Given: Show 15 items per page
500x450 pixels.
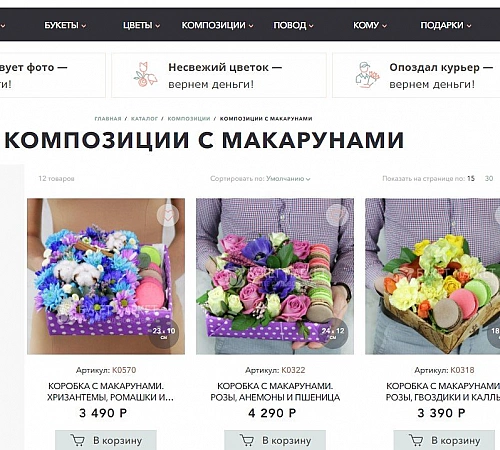Looking at the screenshot, I should pyautogui.click(x=471, y=178).
